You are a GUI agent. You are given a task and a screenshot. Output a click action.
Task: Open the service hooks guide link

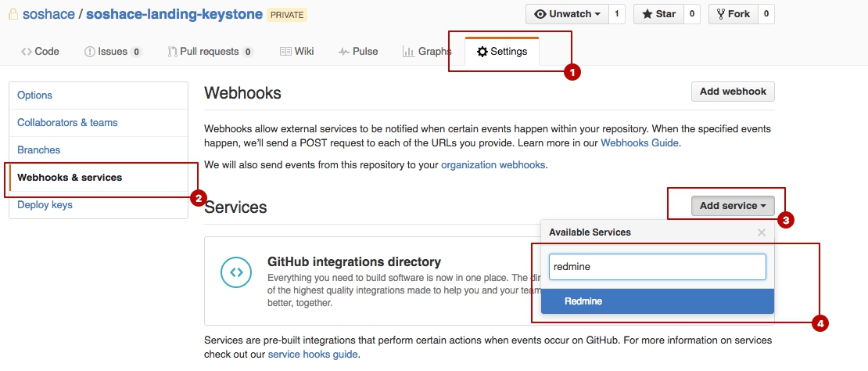pyautogui.click(x=313, y=354)
